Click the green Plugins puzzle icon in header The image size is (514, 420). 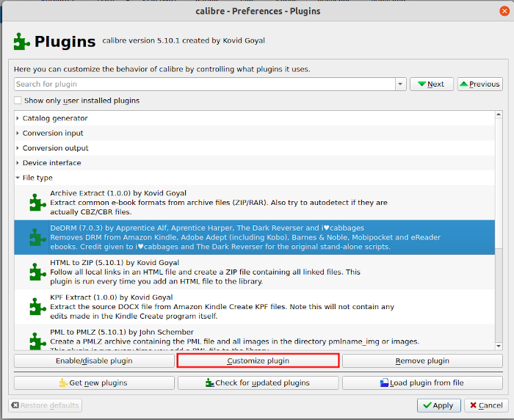pyautogui.click(x=21, y=42)
